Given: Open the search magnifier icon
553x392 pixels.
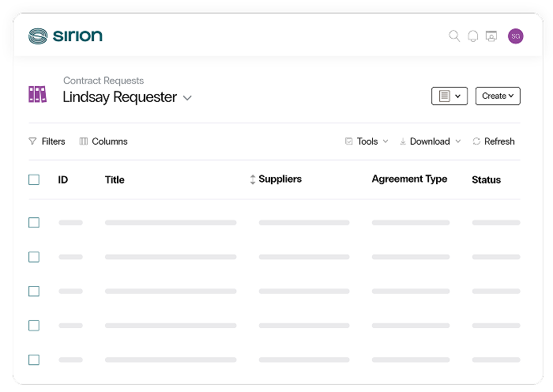Looking at the screenshot, I should (x=454, y=36).
